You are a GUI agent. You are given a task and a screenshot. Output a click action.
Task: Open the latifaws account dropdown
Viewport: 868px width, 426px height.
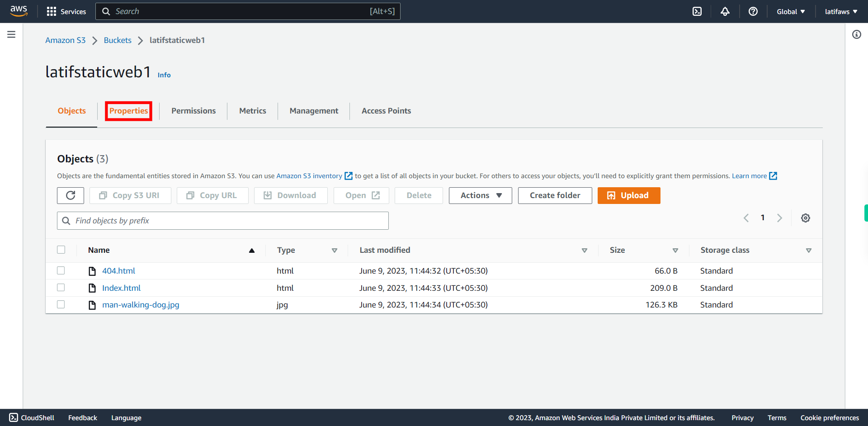pyautogui.click(x=841, y=11)
